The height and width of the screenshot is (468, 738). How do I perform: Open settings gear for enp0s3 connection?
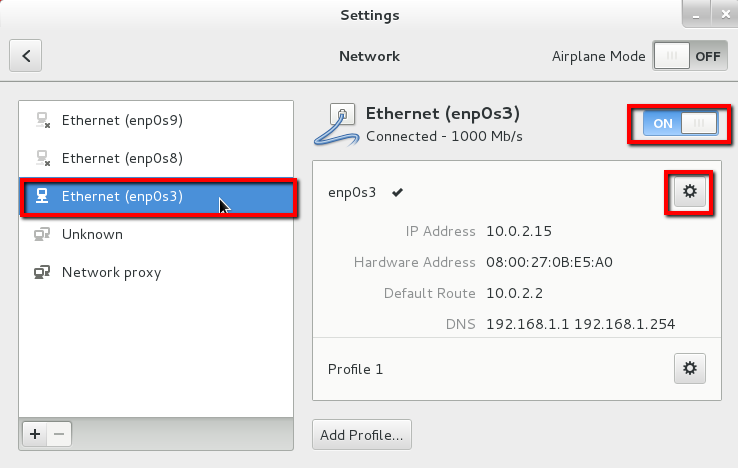tap(690, 192)
